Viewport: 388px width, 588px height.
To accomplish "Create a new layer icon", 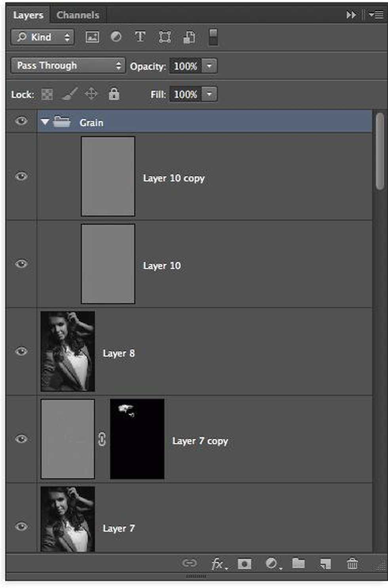I will pos(325,563).
